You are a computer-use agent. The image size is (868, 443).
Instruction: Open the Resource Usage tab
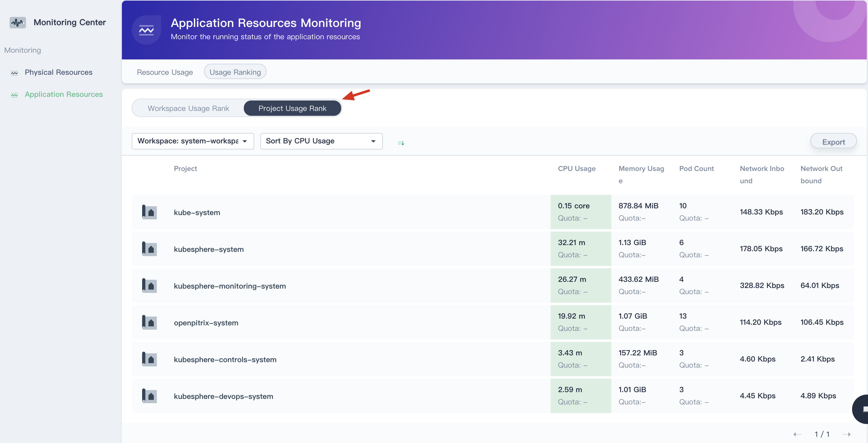165,72
